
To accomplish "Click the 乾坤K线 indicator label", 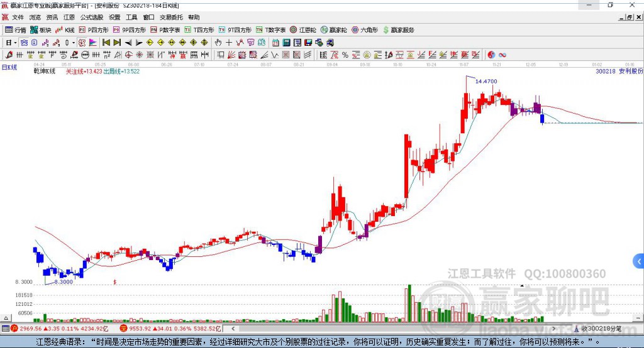I will coord(45,71).
